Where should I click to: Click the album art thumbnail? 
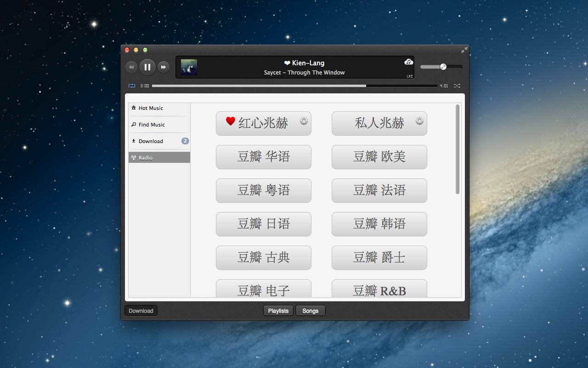(x=189, y=67)
